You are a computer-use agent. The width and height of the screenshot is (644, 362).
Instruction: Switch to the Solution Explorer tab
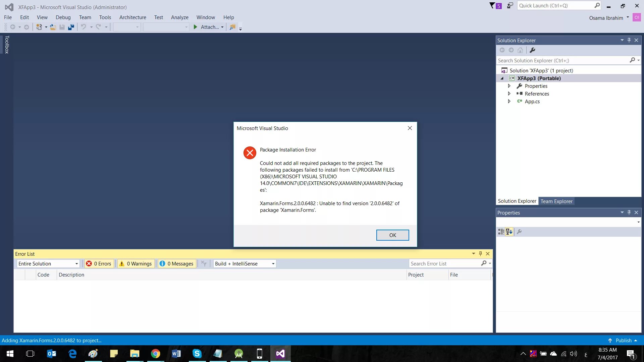click(517, 201)
